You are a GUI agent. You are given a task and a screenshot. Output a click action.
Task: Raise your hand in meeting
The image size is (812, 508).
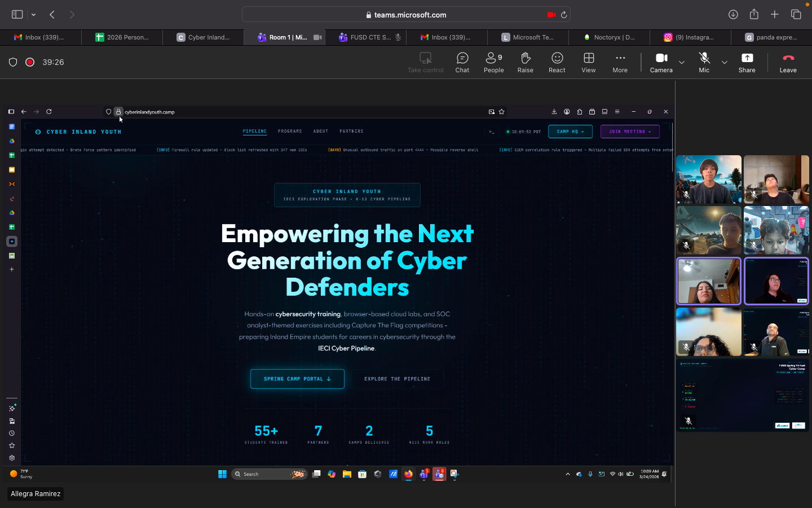pyautogui.click(x=525, y=62)
